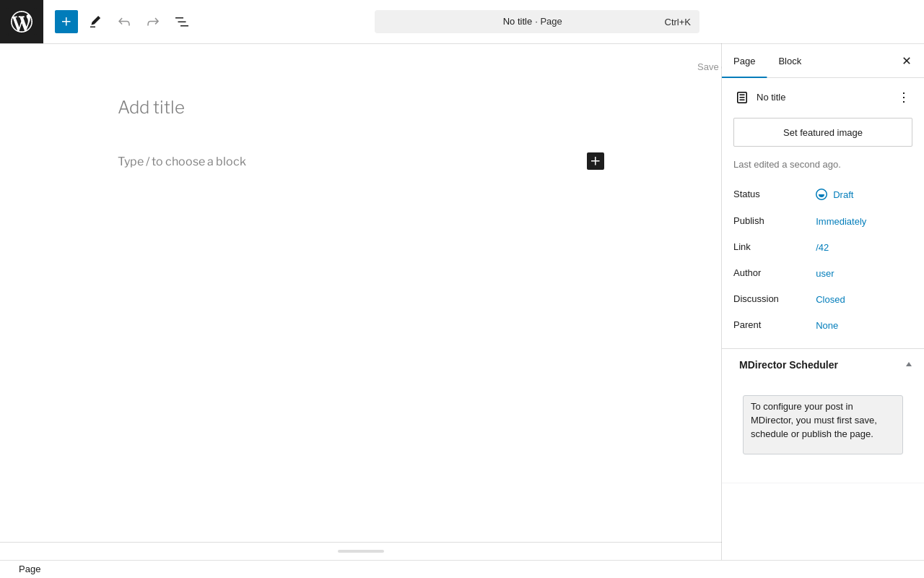Viewport: 924px width, 578px height.
Task: Select the pencil Tools icon
Action: [x=95, y=22]
